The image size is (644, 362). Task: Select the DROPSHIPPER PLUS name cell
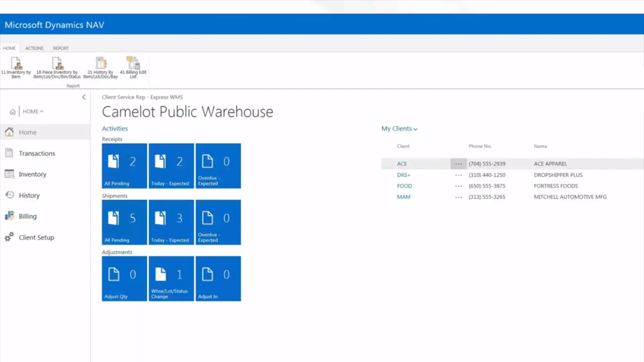click(x=558, y=175)
